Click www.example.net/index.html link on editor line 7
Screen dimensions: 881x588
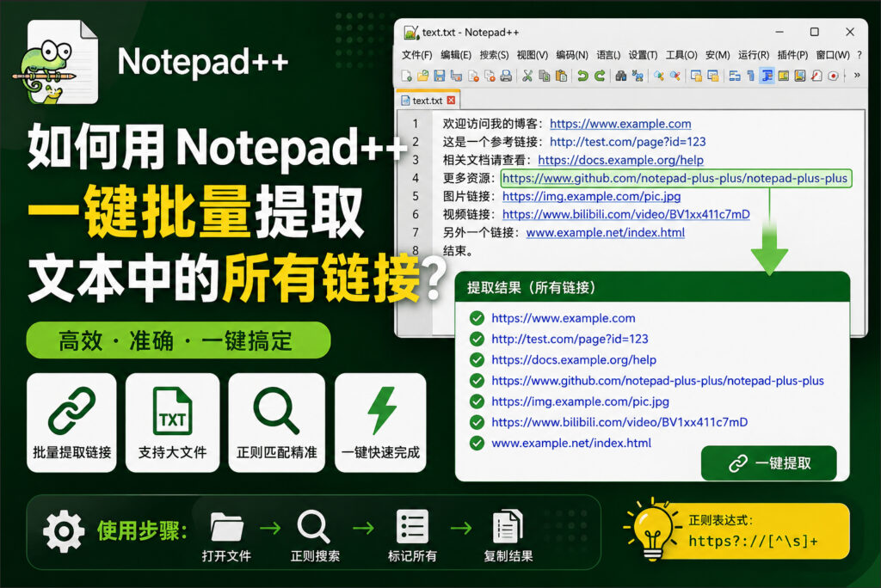[605, 232]
